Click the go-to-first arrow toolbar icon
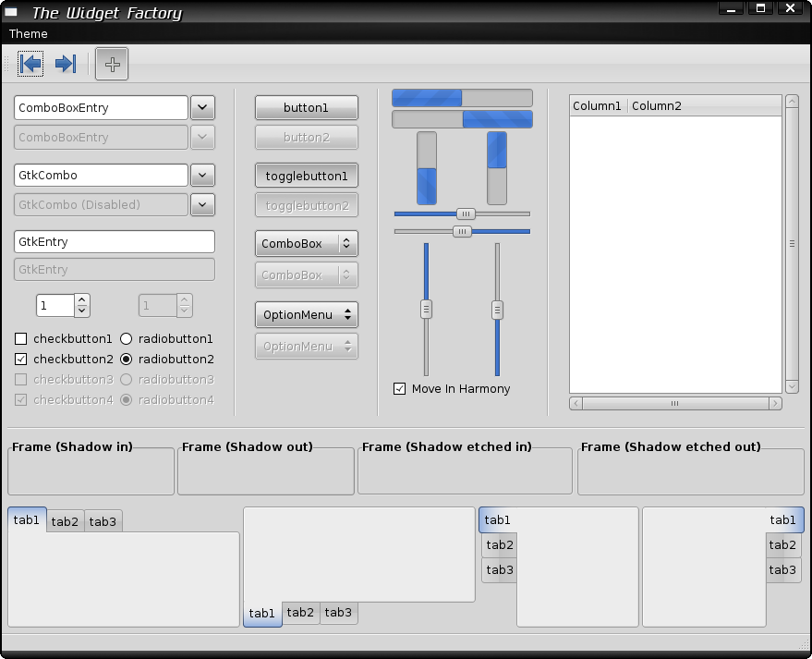Viewport: 812px width, 659px height. coord(30,64)
